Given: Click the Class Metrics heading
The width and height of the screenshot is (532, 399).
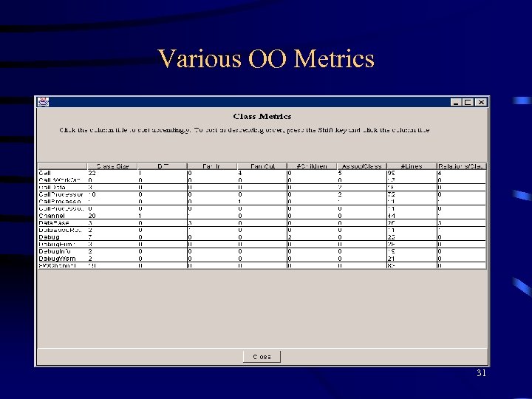Looking at the screenshot, I should tap(262, 117).
